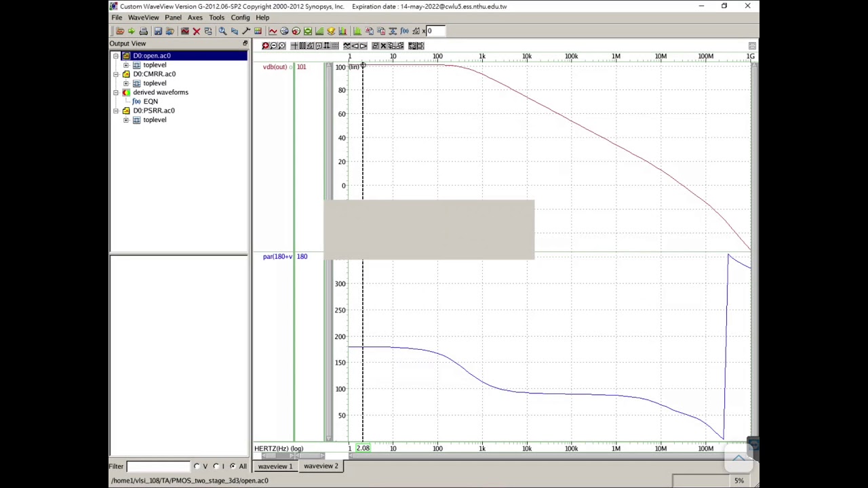Collapse the D0:CMRR.ac0 tree node
The height and width of the screenshot is (488, 868).
116,74
